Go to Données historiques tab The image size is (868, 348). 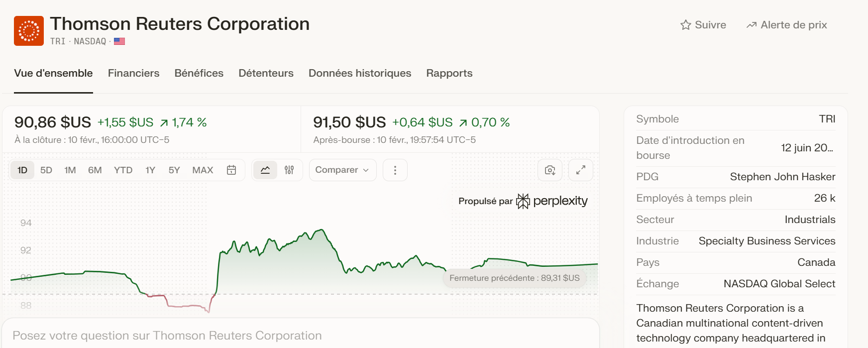click(360, 73)
